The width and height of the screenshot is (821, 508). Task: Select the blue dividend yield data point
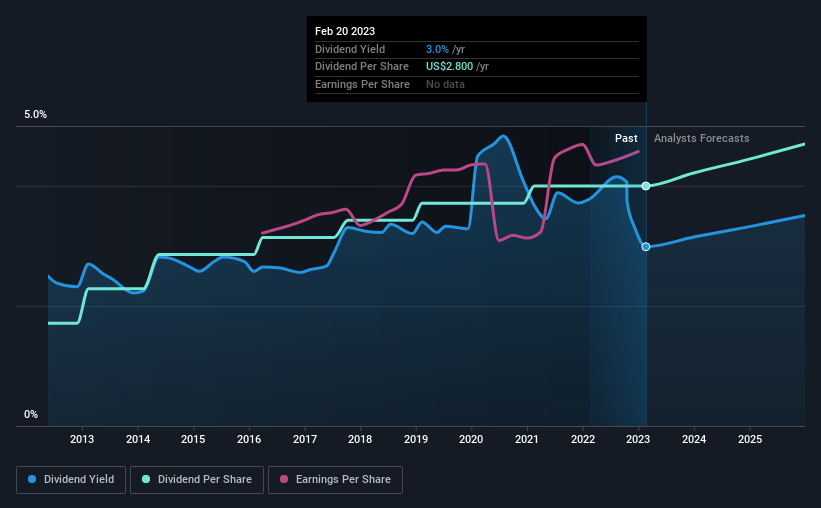click(646, 247)
